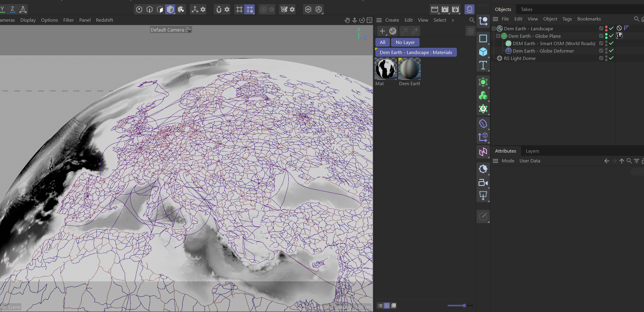Click the Text spline tool icon
The width and height of the screenshot is (644, 312).
coord(483,65)
